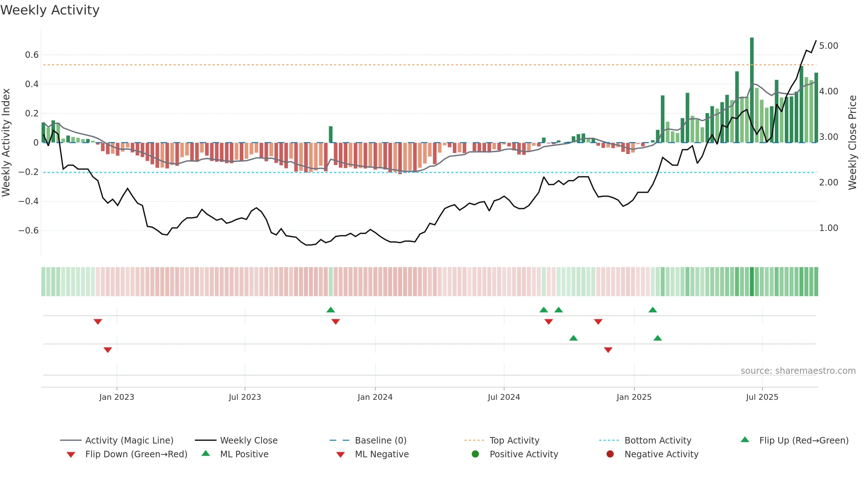The height and width of the screenshot is (488, 868).
Task: Click the Negative Activity legend red circle
Action: point(610,454)
